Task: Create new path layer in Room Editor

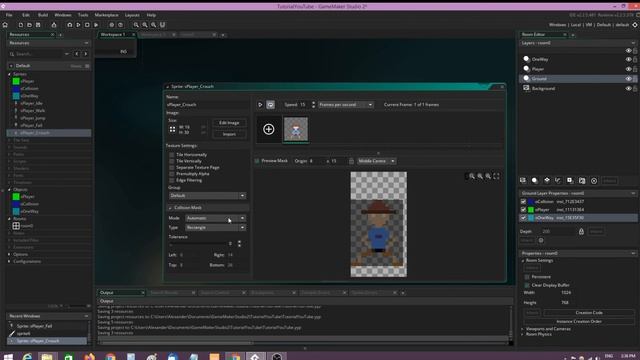Action: [558, 180]
